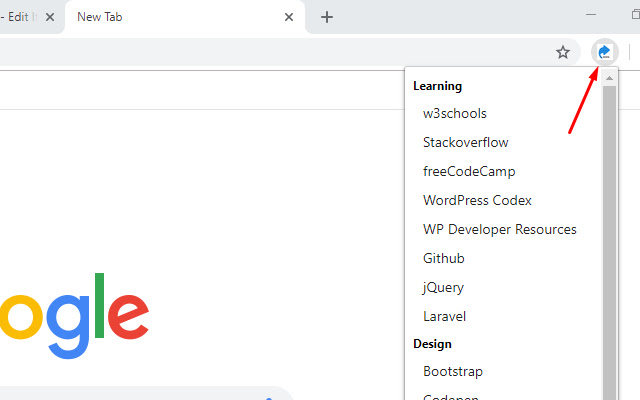Open the Laravel link
Screen dimensions: 640x400
(444, 316)
